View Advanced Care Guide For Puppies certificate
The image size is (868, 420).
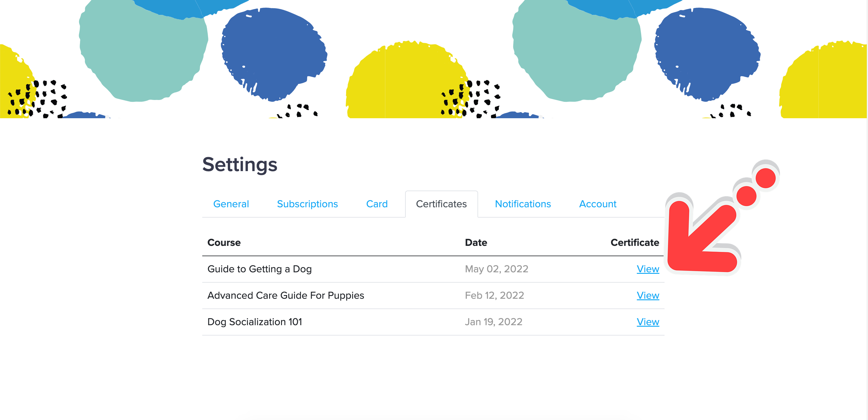point(647,295)
